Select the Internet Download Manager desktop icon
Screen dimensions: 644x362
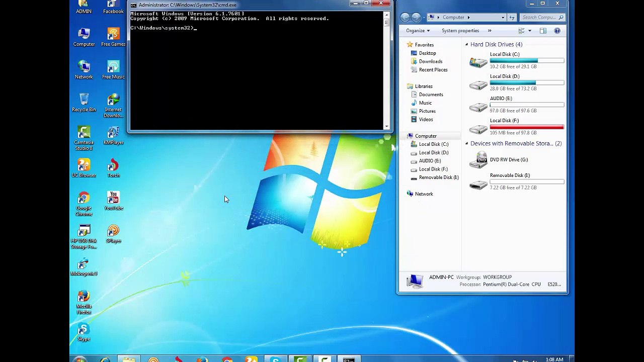point(113,106)
